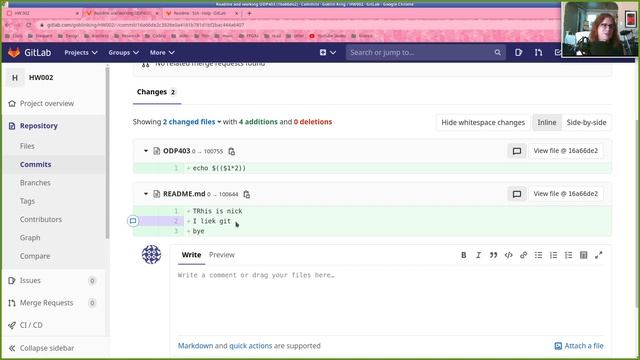Collapse the README.md file diff

pyautogui.click(x=146, y=194)
